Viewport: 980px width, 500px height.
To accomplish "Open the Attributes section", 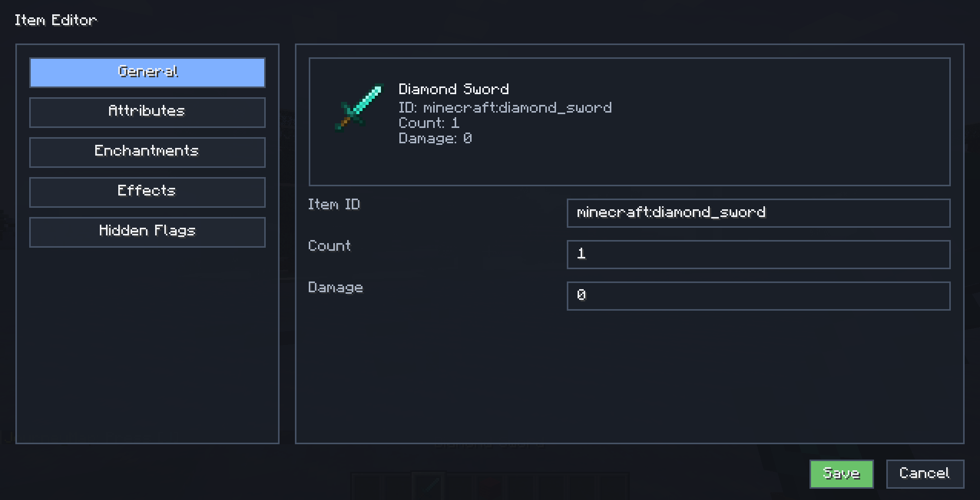I will 147,112.
